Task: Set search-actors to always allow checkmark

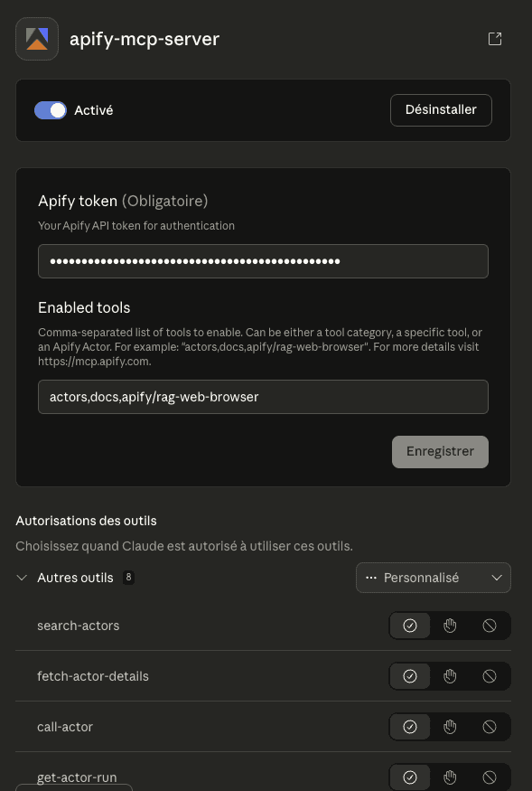Action: pyautogui.click(x=410, y=626)
